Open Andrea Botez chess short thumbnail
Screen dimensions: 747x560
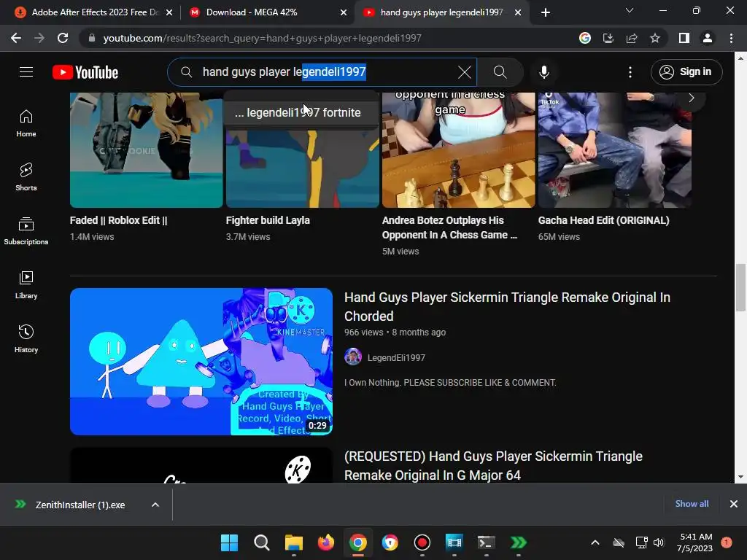tap(458, 150)
